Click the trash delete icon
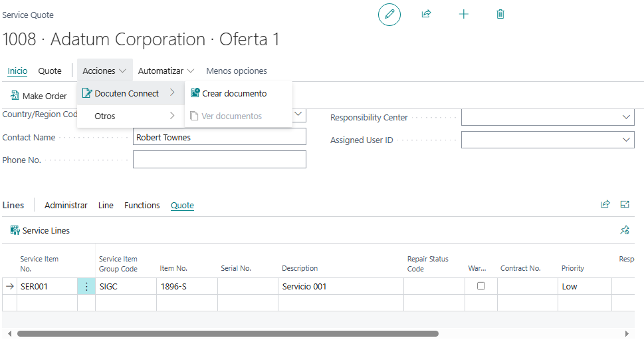644x346 pixels. [500, 14]
